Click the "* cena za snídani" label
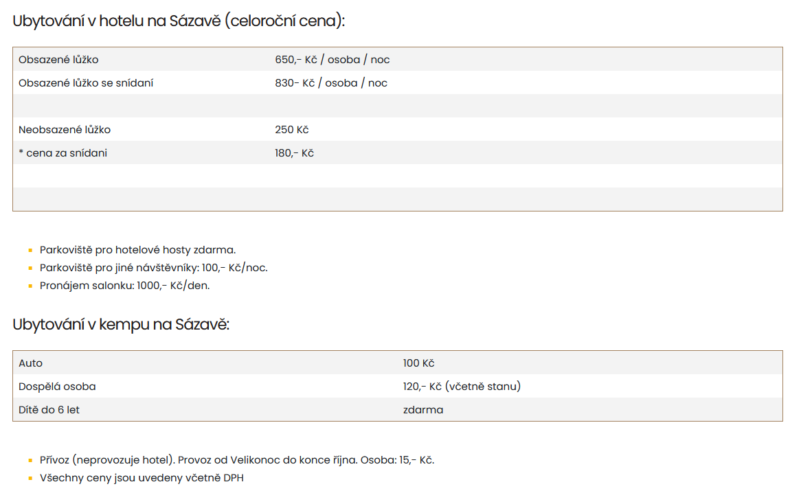 63,153
